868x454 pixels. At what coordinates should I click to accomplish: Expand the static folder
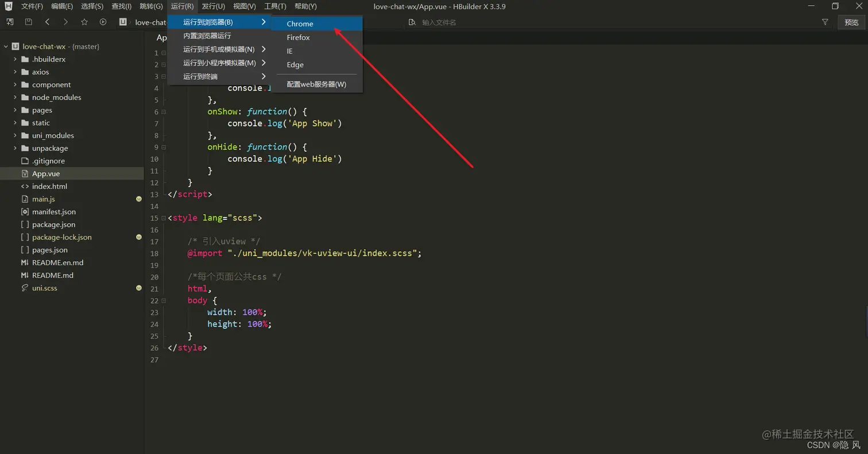(15, 122)
